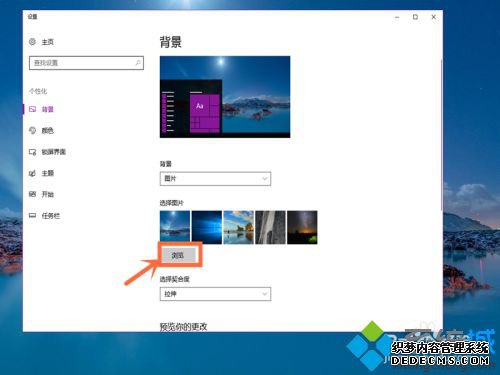The width and height of the screenshot is (500, 375).
Task: Click the settings window vertical scrollbar
Action: 441,135
